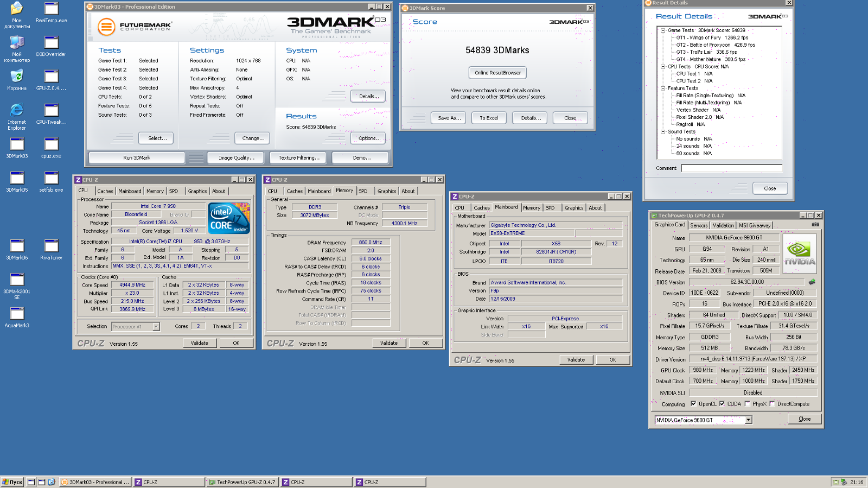Launch D3DOverrider desktop shortcut
The image size is (868, 488).
(x=52, y=47)
